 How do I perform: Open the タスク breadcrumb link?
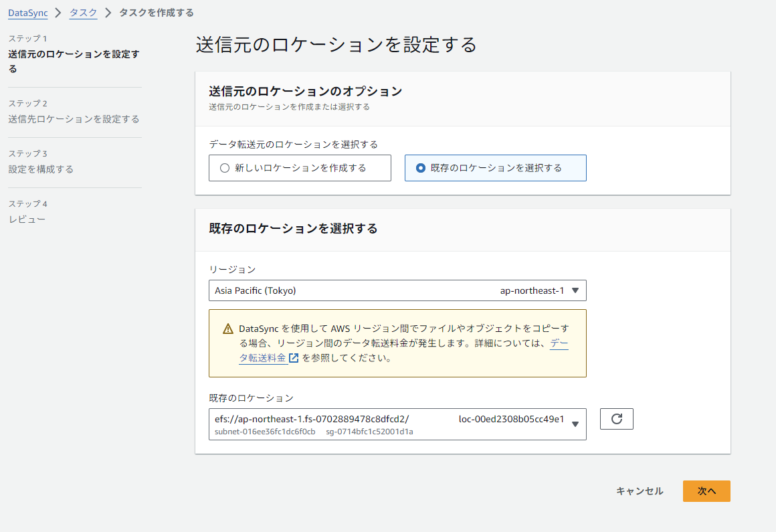point(83,13)
